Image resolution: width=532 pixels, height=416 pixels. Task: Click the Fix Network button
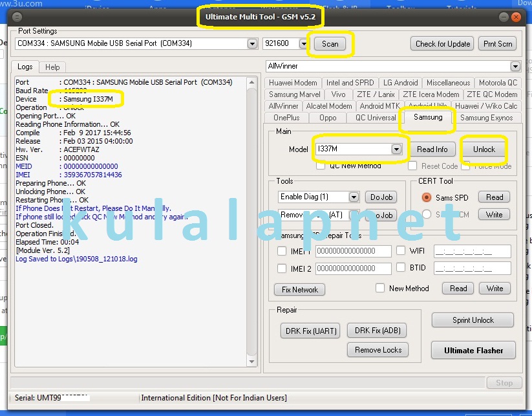(299, 290)
